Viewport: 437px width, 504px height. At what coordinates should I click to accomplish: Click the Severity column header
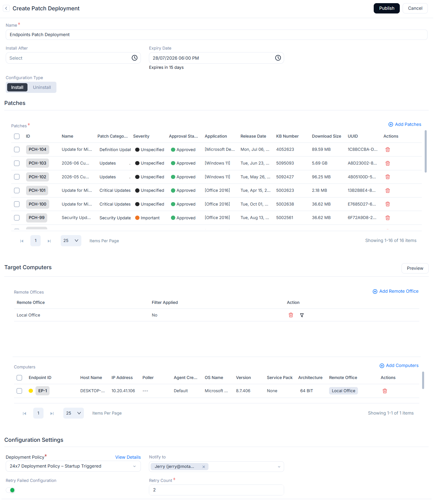coord(141,136)
